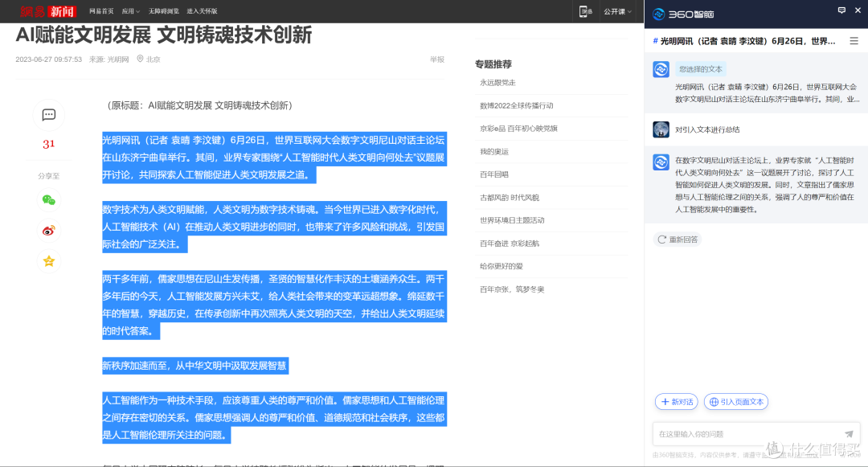Viewport: 868px width, 467px height.
Task: Open 京彩e品 百年初心映党旗 topic link
Action: pyautogui.click(x=518, y=129)
